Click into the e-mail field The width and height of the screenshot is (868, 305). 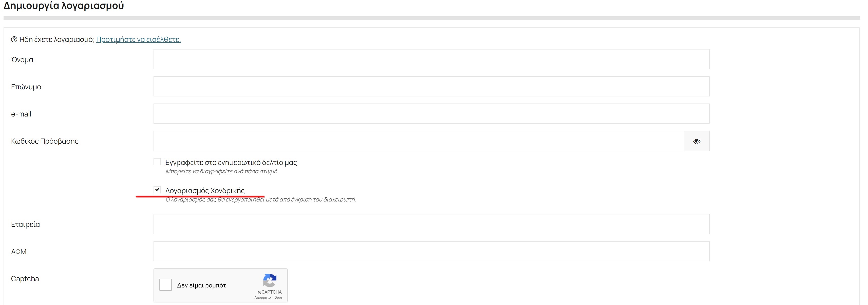431,114
